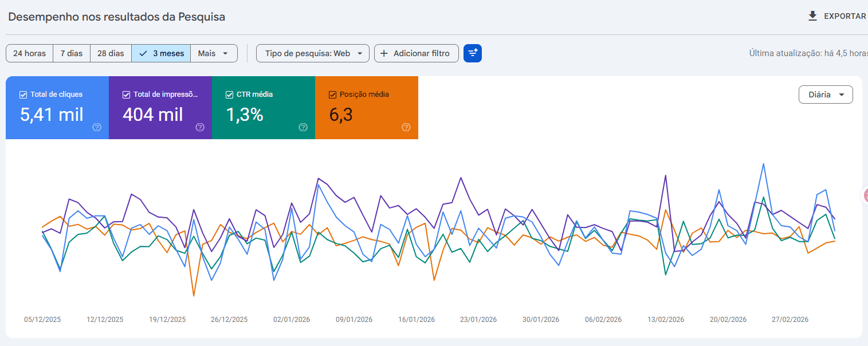The height and width of the screenshot is (346, 868).
Task: Click the 19/12/2025 axis date label
Action: click(x=167, y=320)
